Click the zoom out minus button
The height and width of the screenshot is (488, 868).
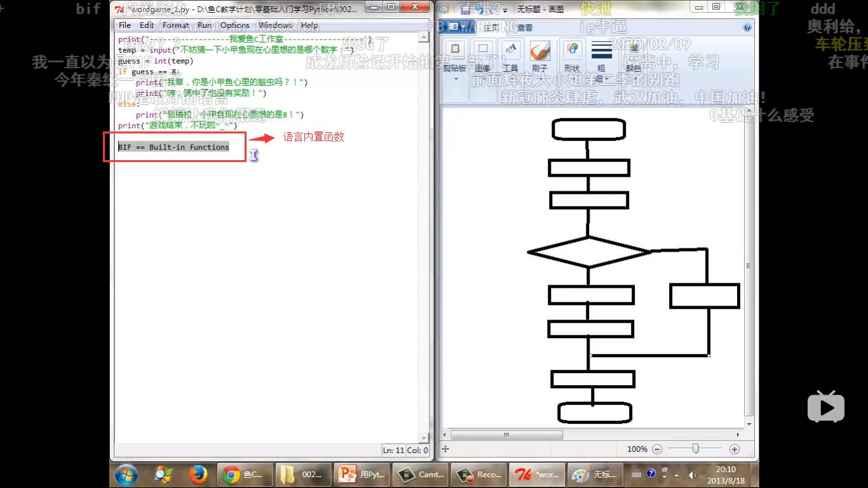point(657,449)
